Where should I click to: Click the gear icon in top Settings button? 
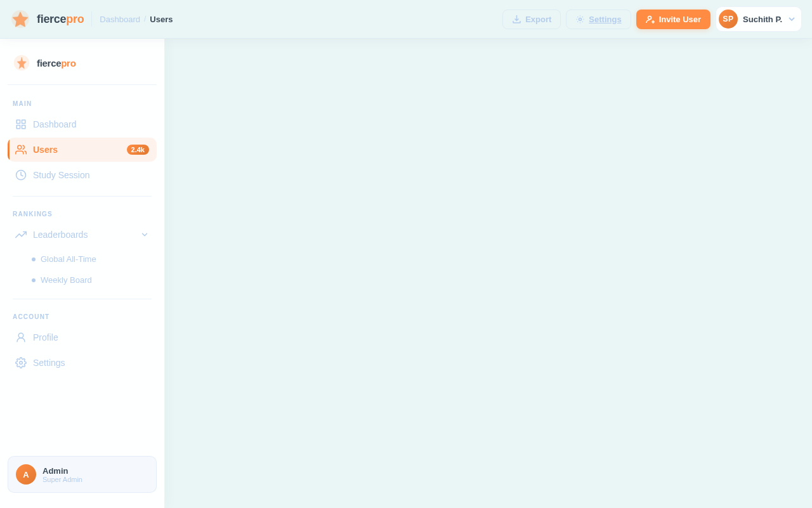[580, 19]
